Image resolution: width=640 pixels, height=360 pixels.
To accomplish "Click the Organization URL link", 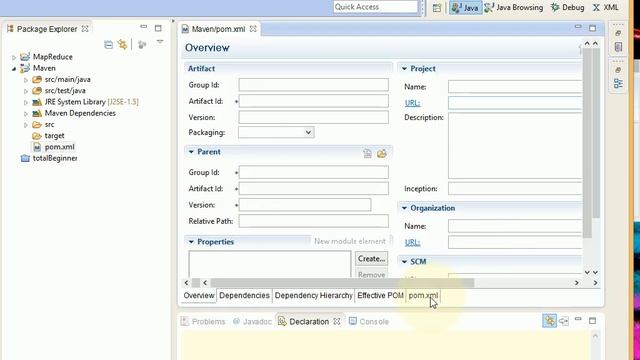I will point(412,242).
